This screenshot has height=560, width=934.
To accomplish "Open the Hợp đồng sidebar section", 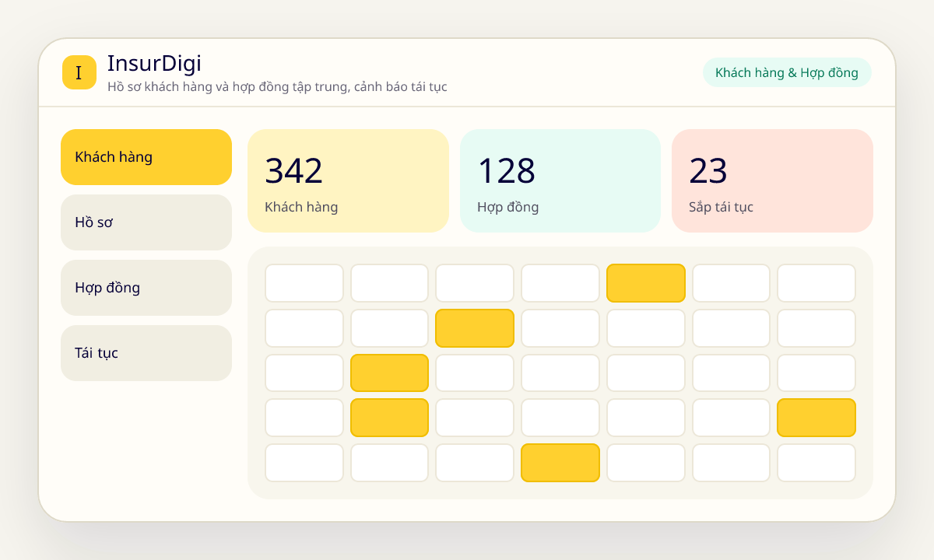I will click(x=146, y=288).
